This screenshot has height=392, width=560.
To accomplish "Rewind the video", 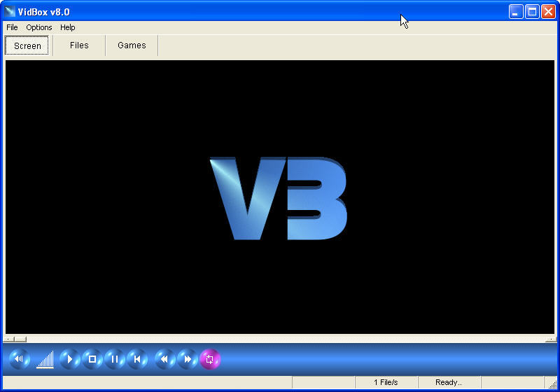I will click(164, 359).
